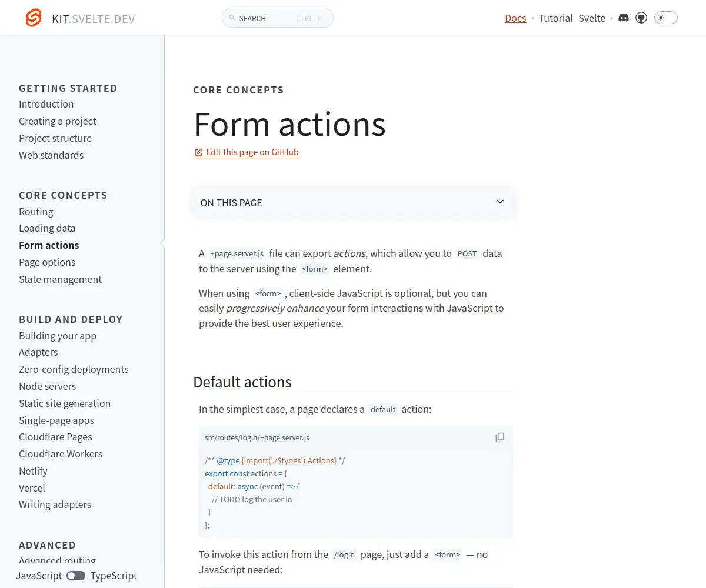Viewport: 706px width, 588px height.
Task: Focus the Search input field
Action: click(x=278, y=18)
